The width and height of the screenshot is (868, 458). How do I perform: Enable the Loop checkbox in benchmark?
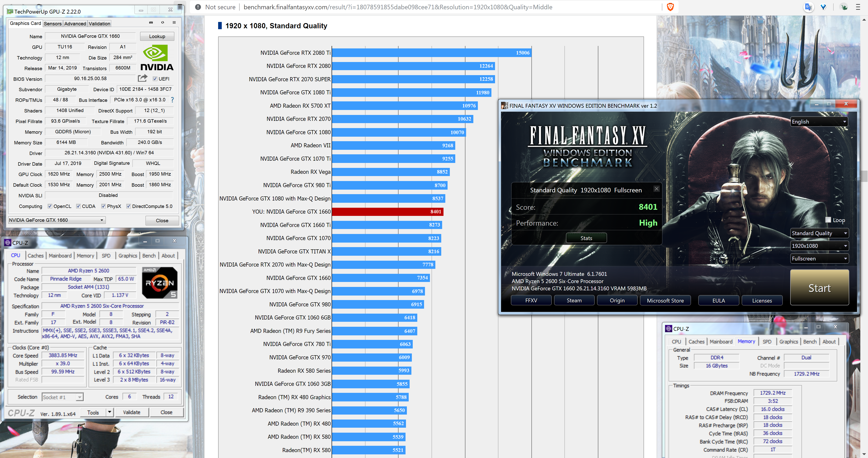828,220
